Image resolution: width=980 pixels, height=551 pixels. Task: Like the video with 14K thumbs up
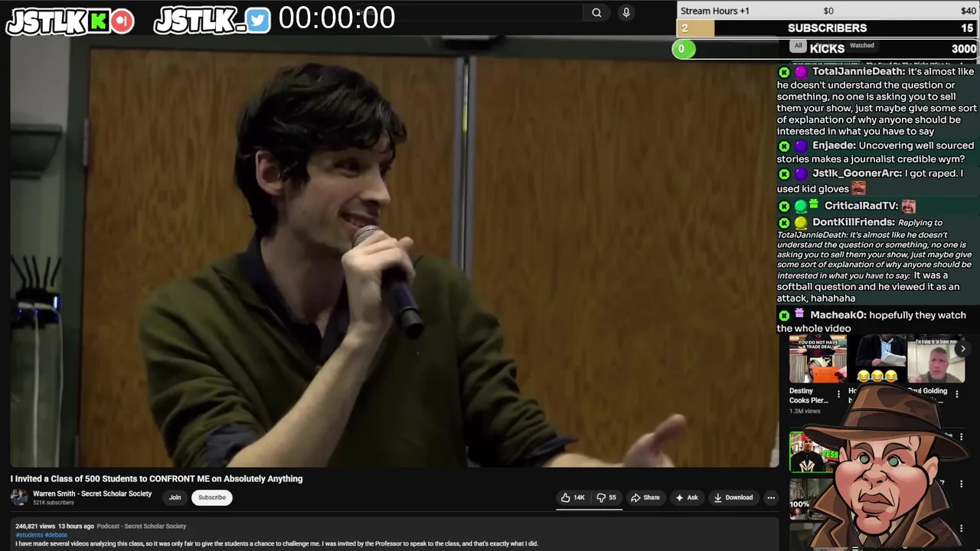(x=573, y=497)
